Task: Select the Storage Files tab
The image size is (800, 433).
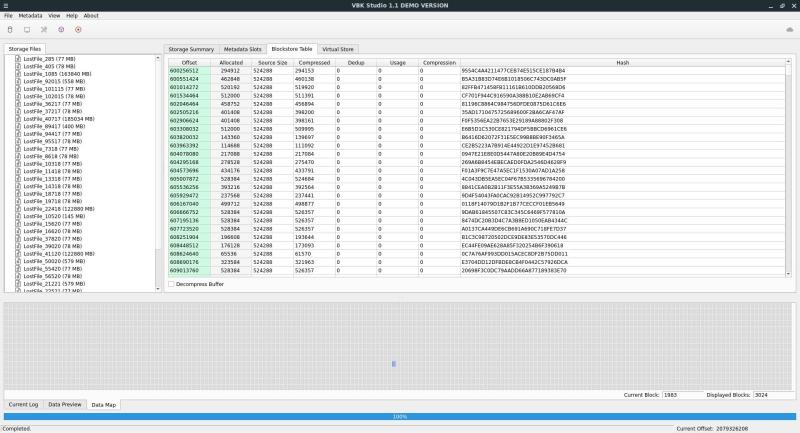Action: [24, 49]
